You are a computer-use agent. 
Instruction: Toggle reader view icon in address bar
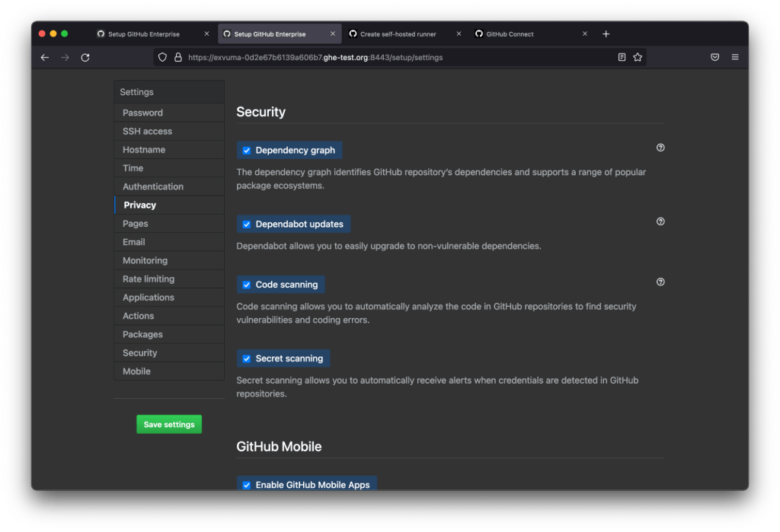[622, 57]
